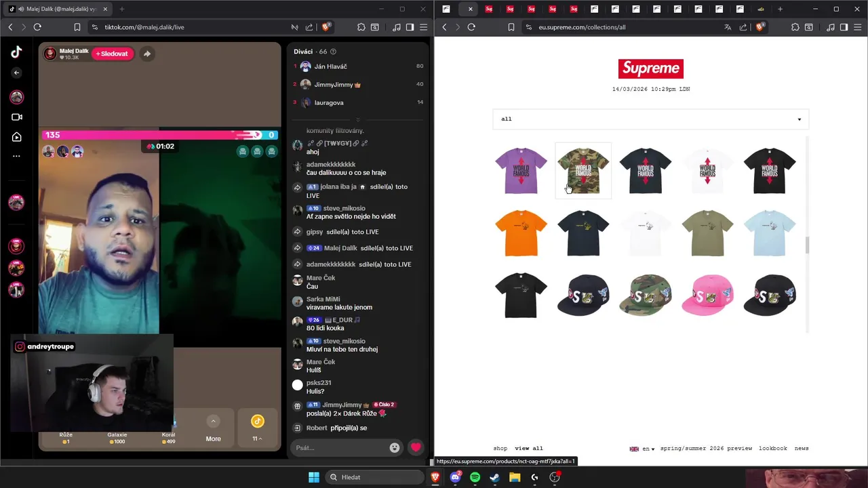868x488 pixels.
Task: Send a heart like in TikTok chat
Action: [x=416, y=447]
